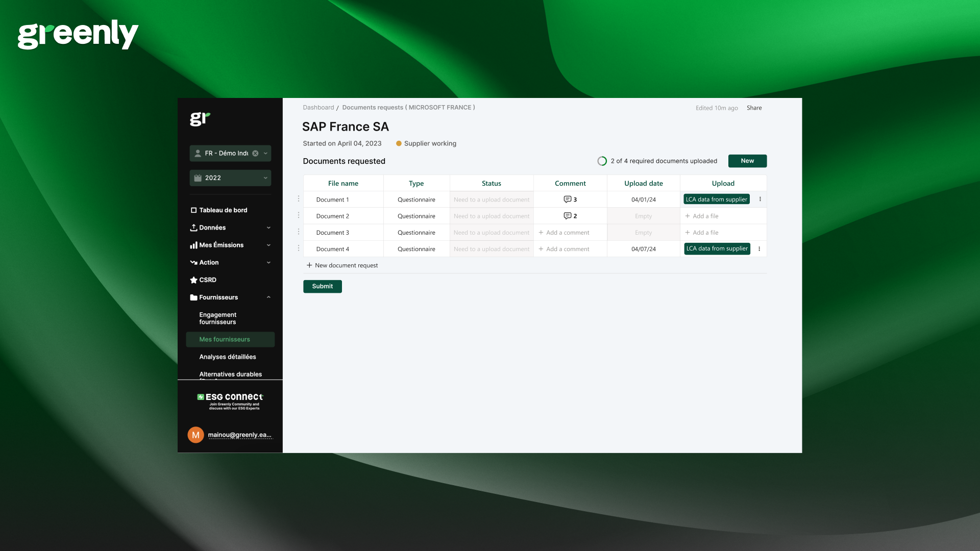This screenshot has height=551, width=980.
Task: Click the drag handle for Document 4
Action: click(x=299, y=248)
